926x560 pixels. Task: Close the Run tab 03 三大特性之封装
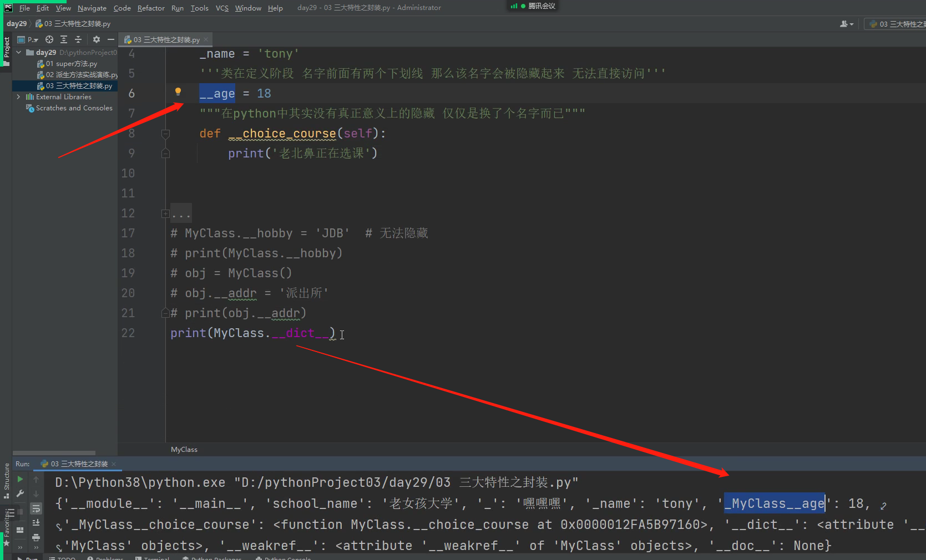pos(114,464)
